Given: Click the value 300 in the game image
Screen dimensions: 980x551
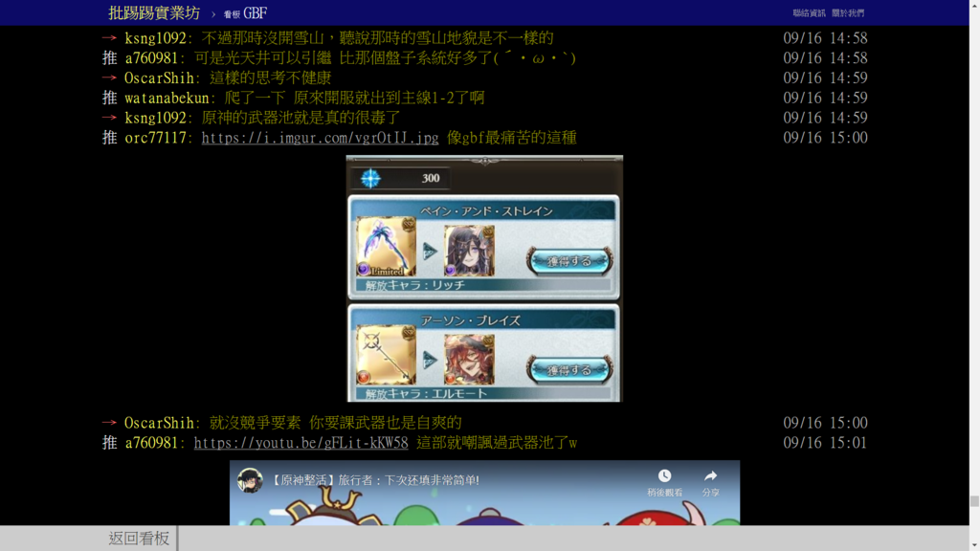Looking at the screenshot, I should (431, 178).
